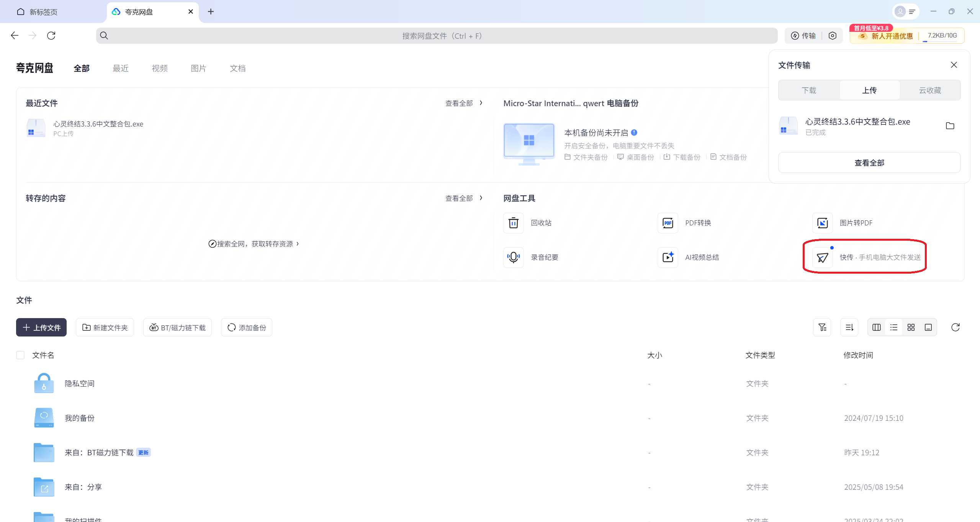
Task: Switch to column view layout
Action: point(876,328)
